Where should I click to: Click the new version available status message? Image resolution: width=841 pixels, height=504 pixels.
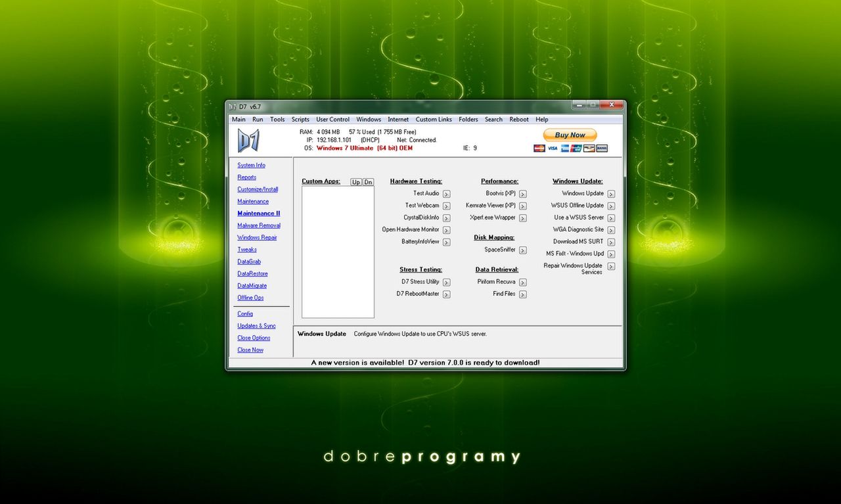(426, 363)
